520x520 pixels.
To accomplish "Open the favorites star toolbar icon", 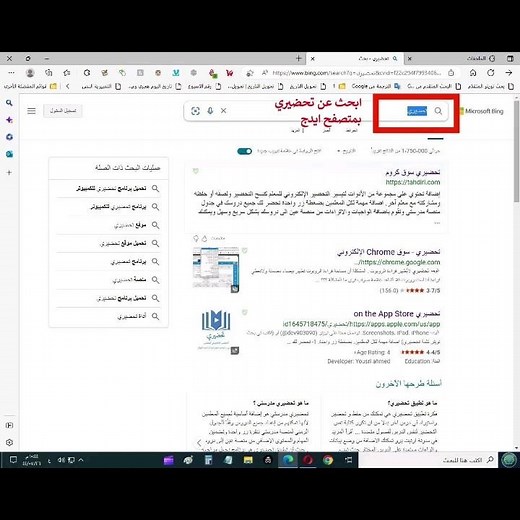I will pyautogui.click(x=67, y=73).
